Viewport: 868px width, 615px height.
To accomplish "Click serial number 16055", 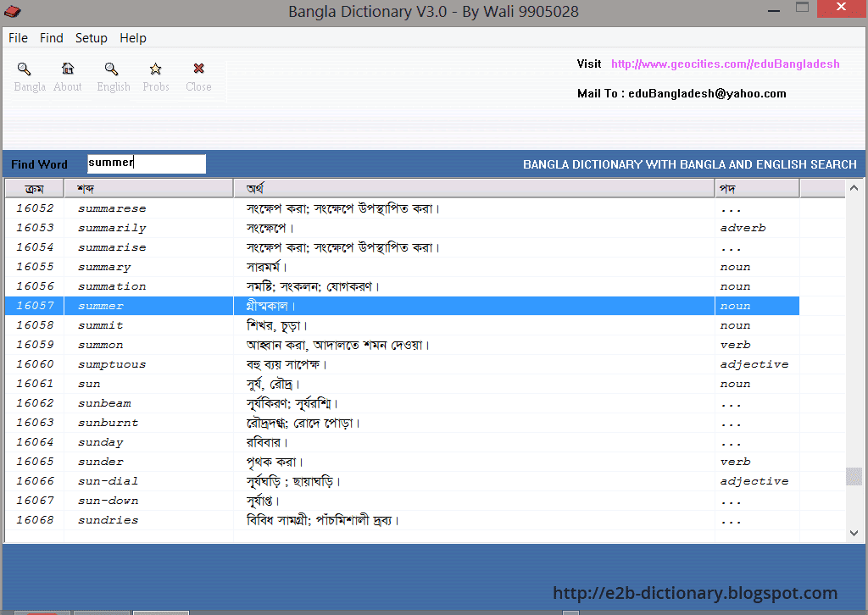I will [35, 267].
